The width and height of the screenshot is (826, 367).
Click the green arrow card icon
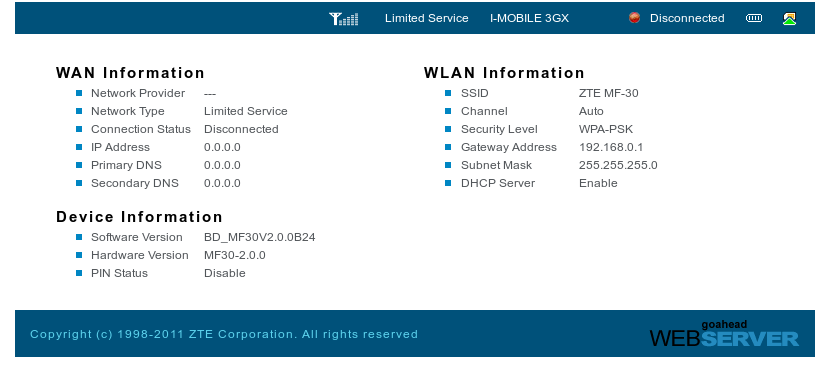point(789,19)
